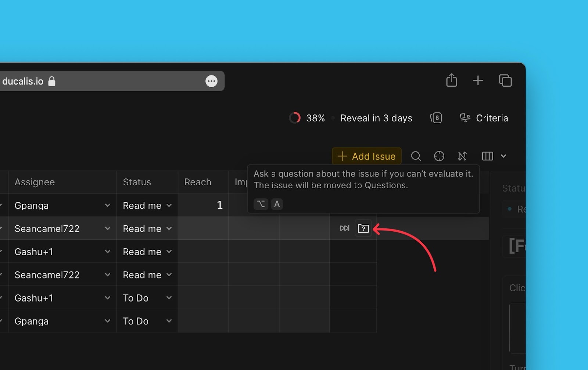588x370 pixels.
Task: Click the sort arrows icon
Action: tap(462, 156)
